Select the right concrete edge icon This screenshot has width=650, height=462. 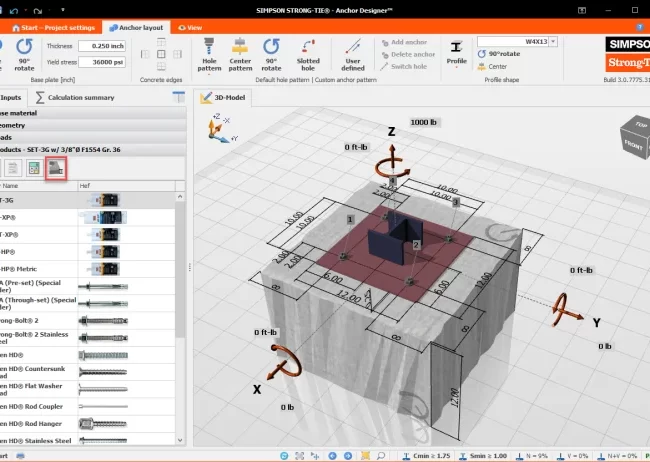177,54
